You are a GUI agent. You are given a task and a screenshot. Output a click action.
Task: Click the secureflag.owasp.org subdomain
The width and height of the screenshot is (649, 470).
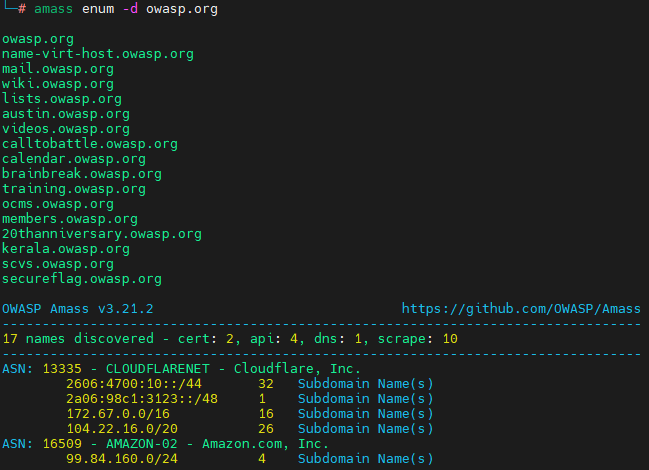[81, 279]
